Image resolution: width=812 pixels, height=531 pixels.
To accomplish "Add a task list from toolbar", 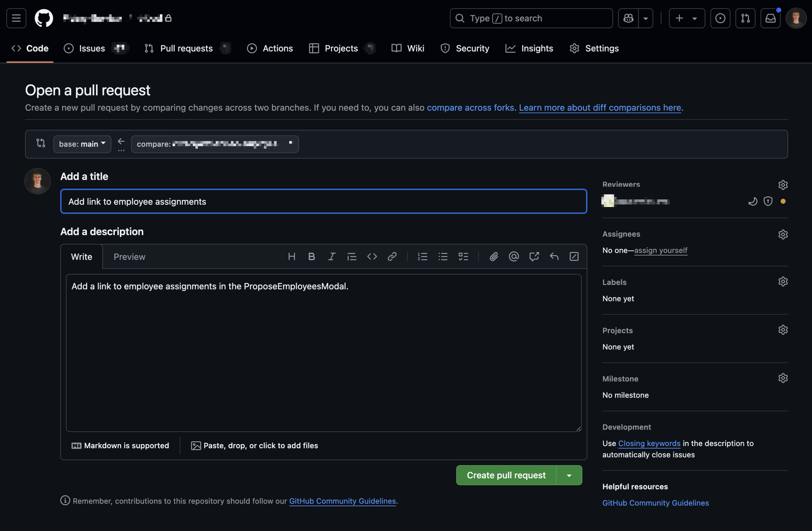I will (x=463, y=257).
